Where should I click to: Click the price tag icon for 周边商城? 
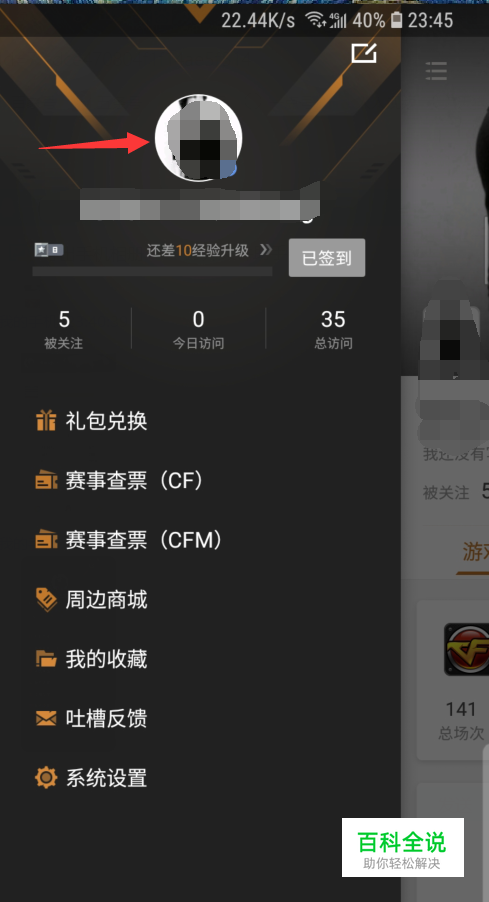click(x=46, y=599)
